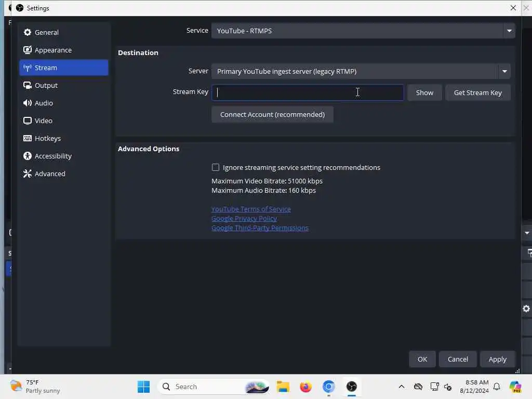Click the Accessibility icon in sidebar
The height and width of the screenshot is (399, 532).
coord(28,156)
